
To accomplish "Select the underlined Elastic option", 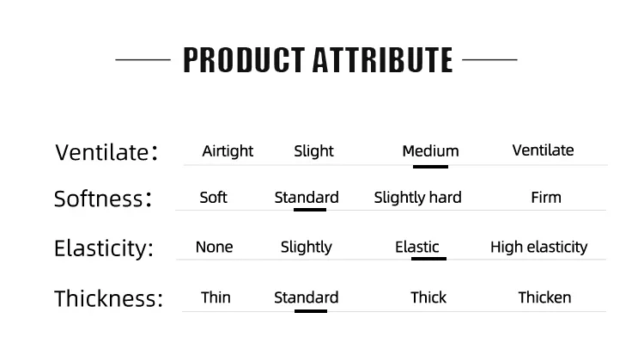I will coord(416,247).
